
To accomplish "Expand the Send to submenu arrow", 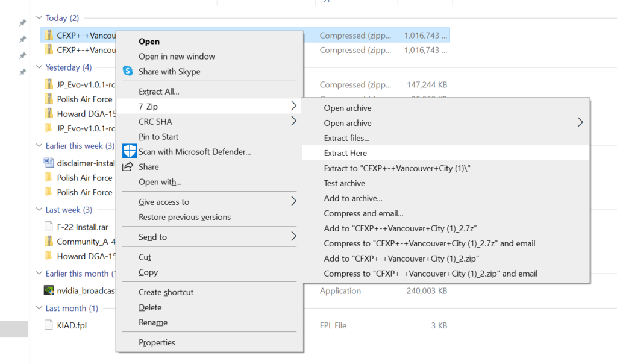I will [x=293, y=236].
